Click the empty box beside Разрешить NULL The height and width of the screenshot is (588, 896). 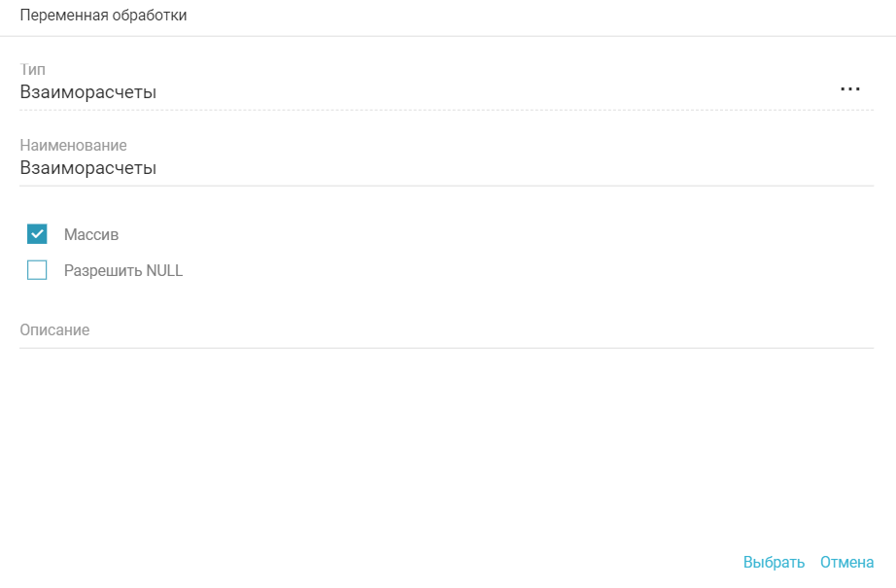[38, 271]
